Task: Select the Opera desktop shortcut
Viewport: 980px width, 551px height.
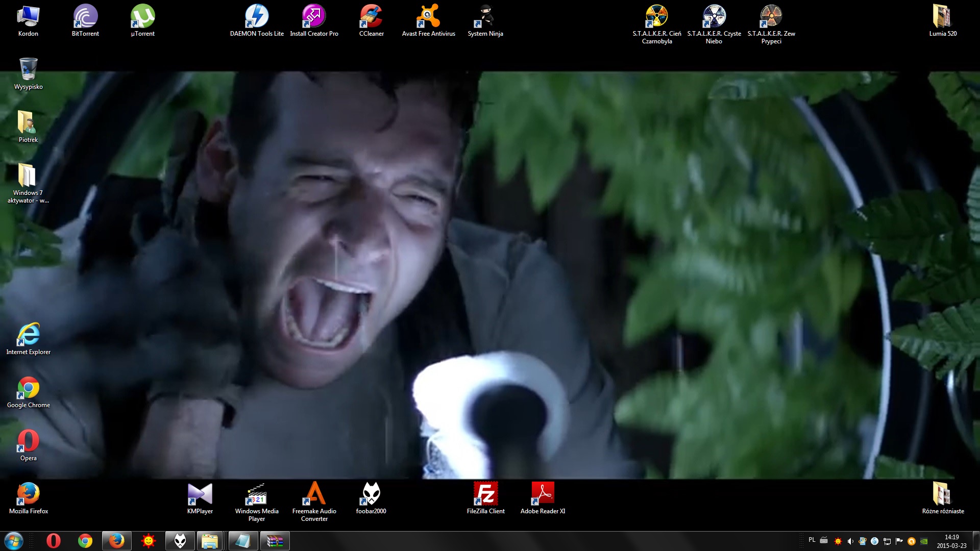Action: [x=28, y=445]
